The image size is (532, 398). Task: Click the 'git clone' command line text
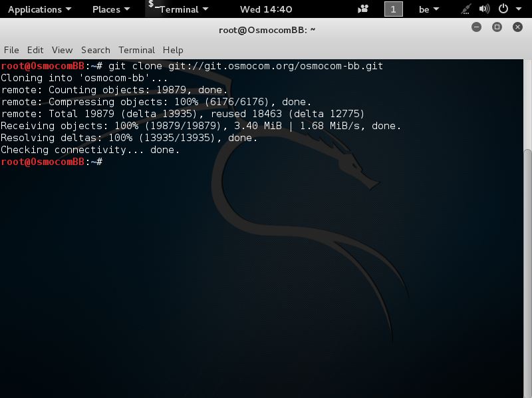point(245,66)
